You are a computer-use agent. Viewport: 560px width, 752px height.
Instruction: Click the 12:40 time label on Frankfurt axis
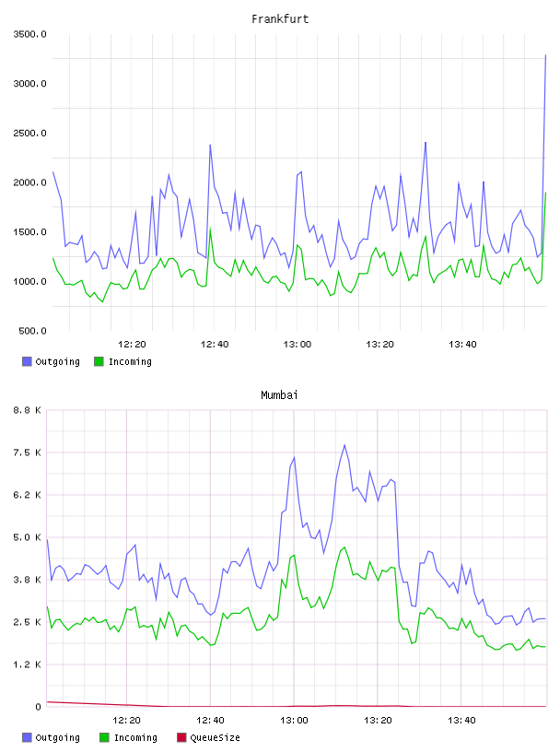215,345
